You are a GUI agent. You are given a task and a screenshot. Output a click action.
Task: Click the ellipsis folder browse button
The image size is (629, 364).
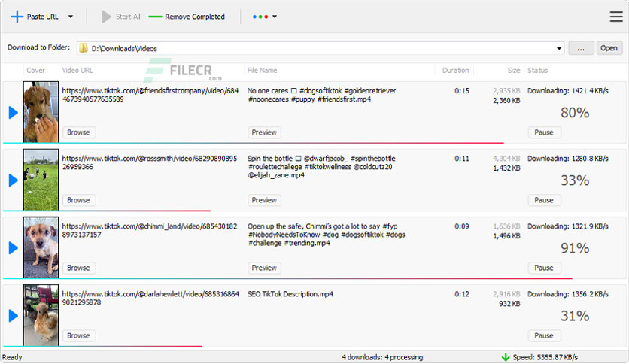pos(581,48)
